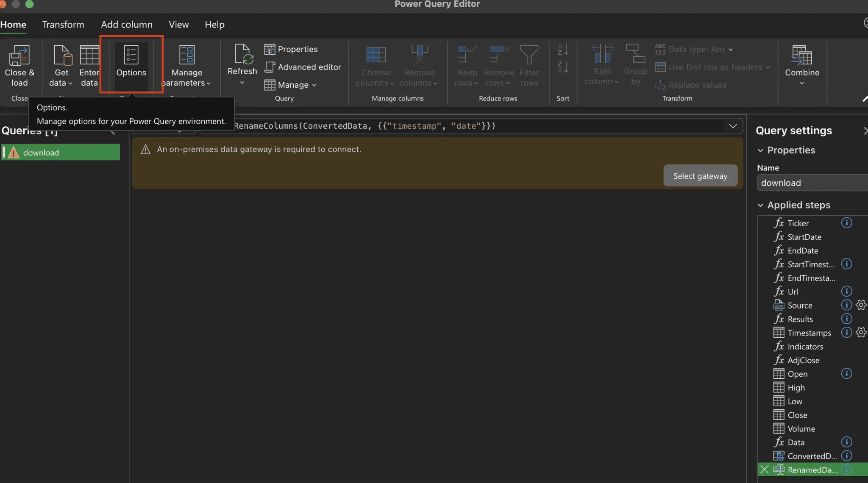Click the Enter data table icon

coord(89,56)
